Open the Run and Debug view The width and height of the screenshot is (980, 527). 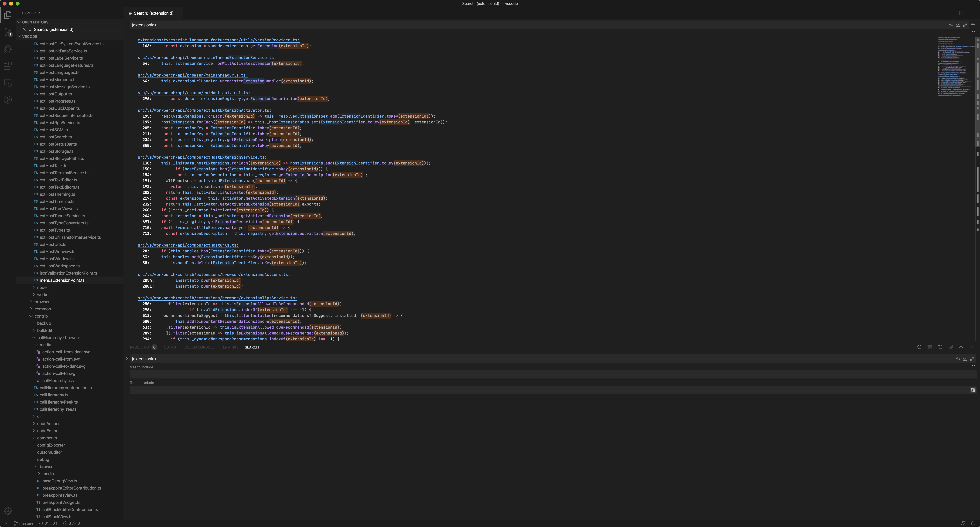pos(8,49)
